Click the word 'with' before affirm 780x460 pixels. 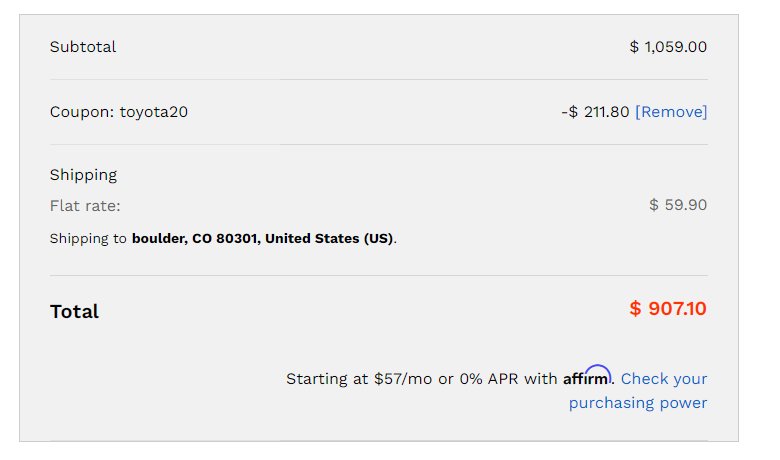pos(541,379)
